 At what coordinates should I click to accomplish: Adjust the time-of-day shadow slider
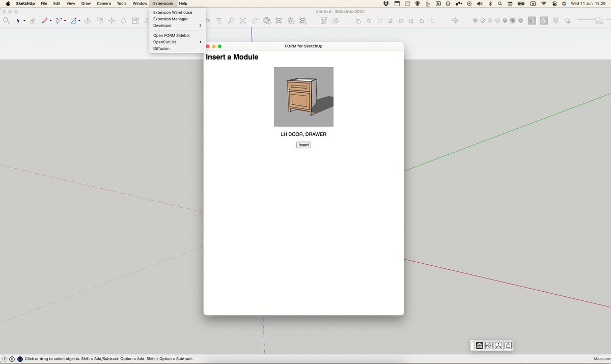coord(598,19)
